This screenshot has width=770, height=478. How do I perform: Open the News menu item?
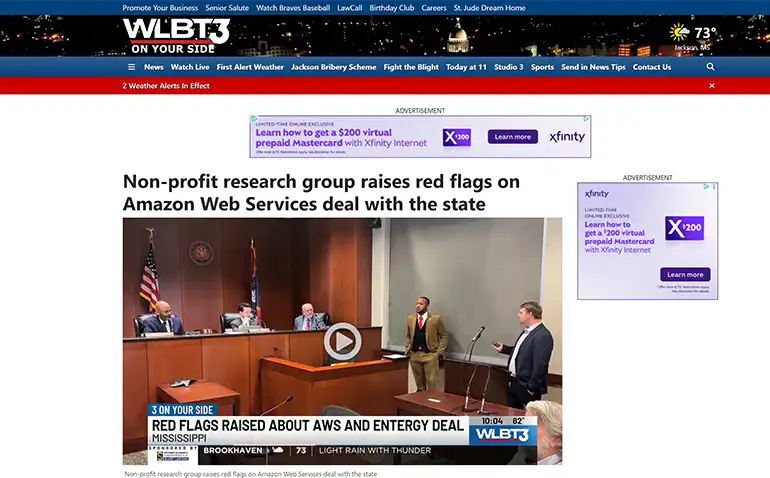pos(153,67)
